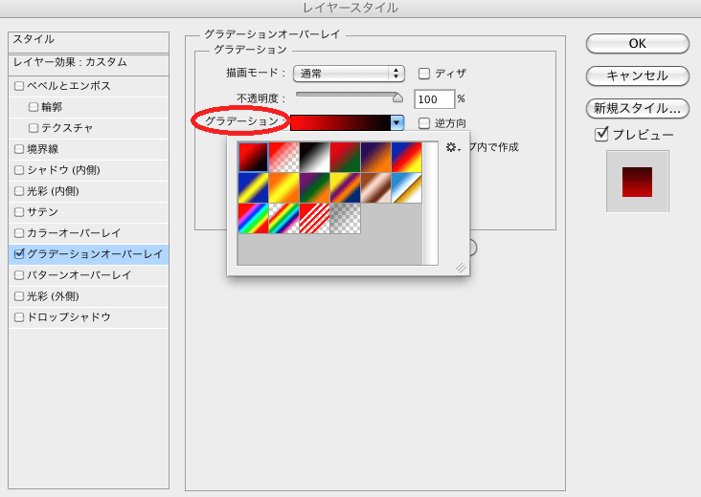701x497 pixels.
Task: Click the gradient preset list scrollbar
Action: point(430,203)
